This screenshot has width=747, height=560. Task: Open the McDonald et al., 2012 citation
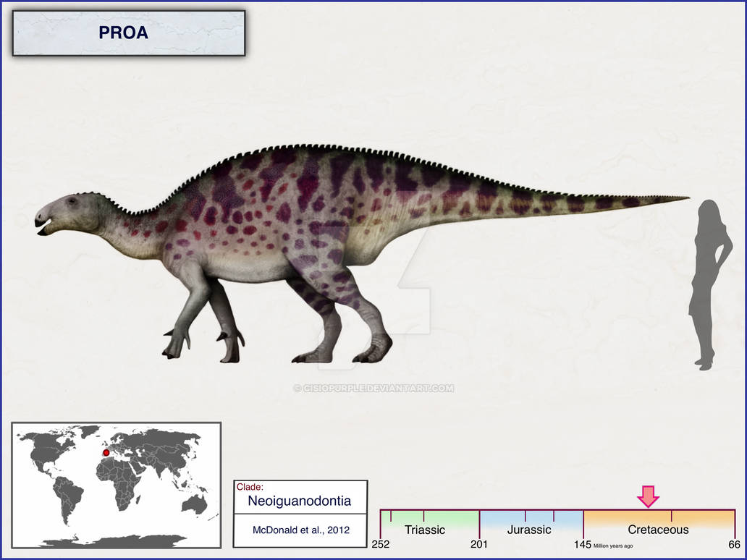301,530
